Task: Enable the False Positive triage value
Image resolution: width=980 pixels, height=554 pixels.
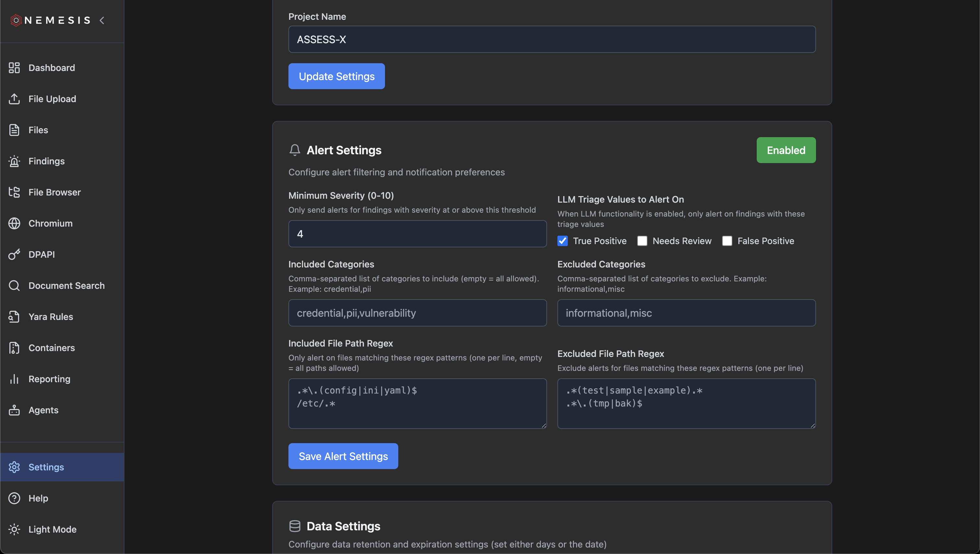Action: (728, 241)
